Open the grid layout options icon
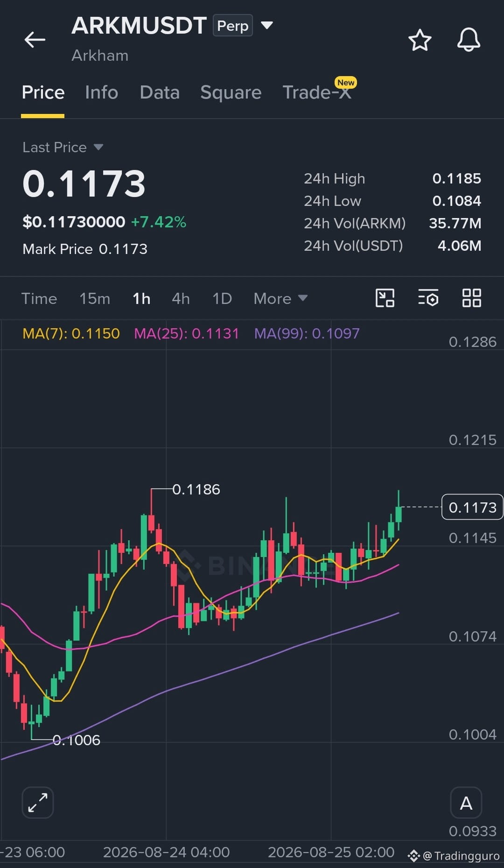 click(x=471, y=298)
